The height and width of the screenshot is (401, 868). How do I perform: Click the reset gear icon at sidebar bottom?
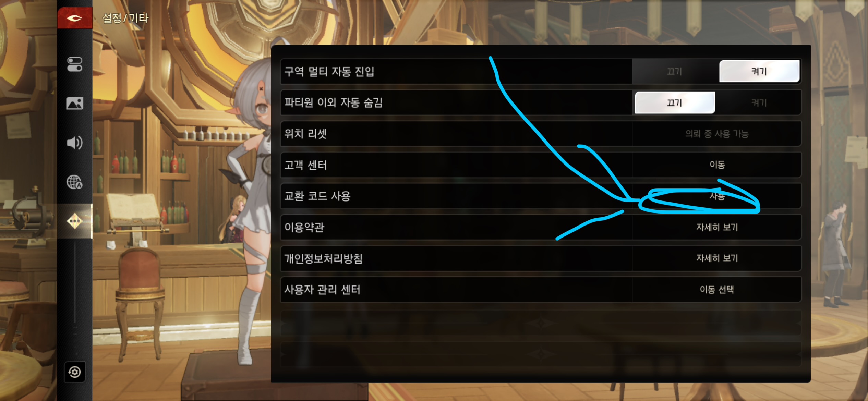click(75, 372)
